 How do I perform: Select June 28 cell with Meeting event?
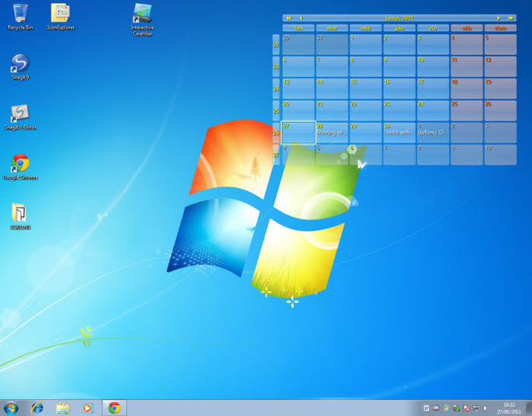tap(332, 132)
